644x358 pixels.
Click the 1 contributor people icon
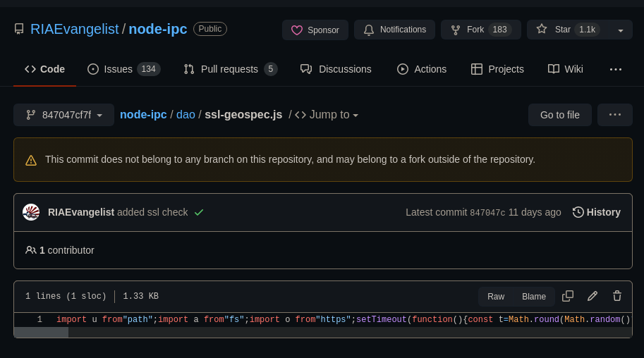click(x=31, y=250)
